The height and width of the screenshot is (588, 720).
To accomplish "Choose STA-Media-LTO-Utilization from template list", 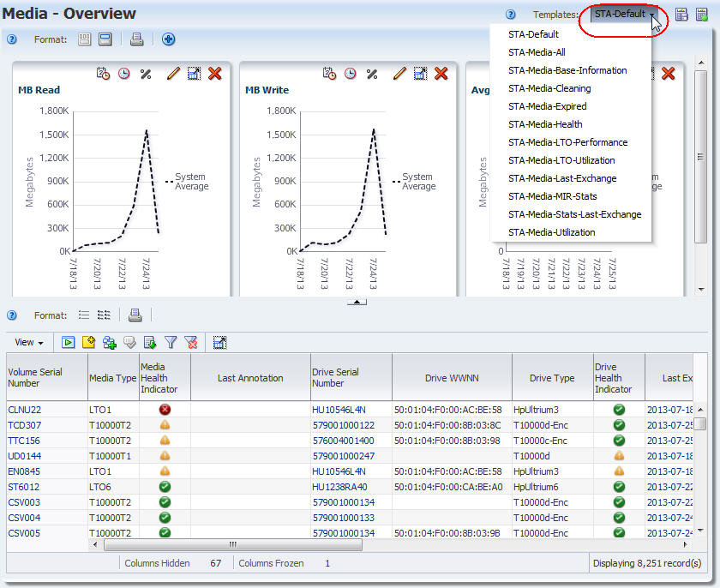I will tap(561, 160).
